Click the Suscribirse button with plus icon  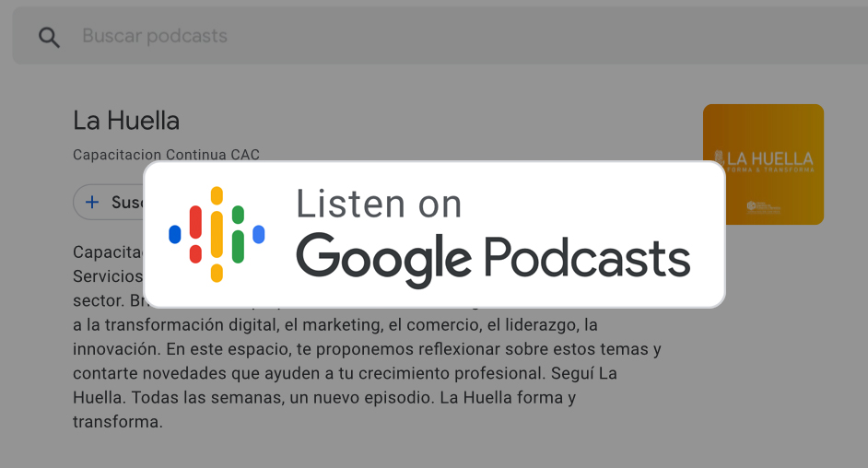109,202
